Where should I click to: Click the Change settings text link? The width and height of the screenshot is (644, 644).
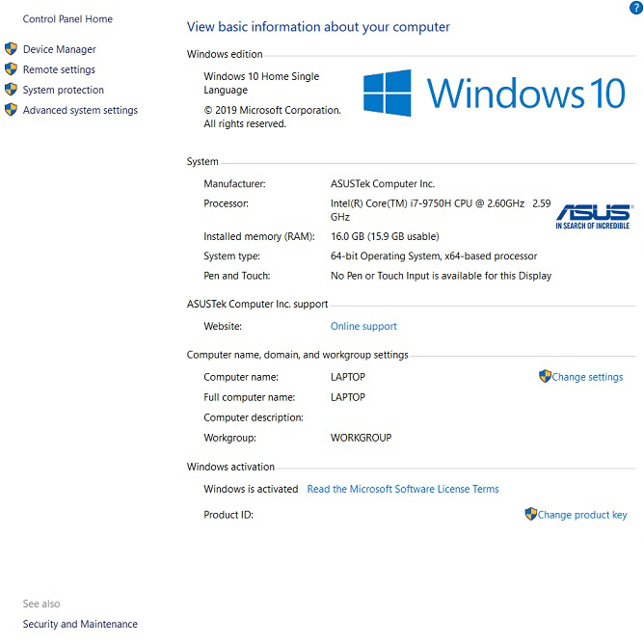click(587, 377)
